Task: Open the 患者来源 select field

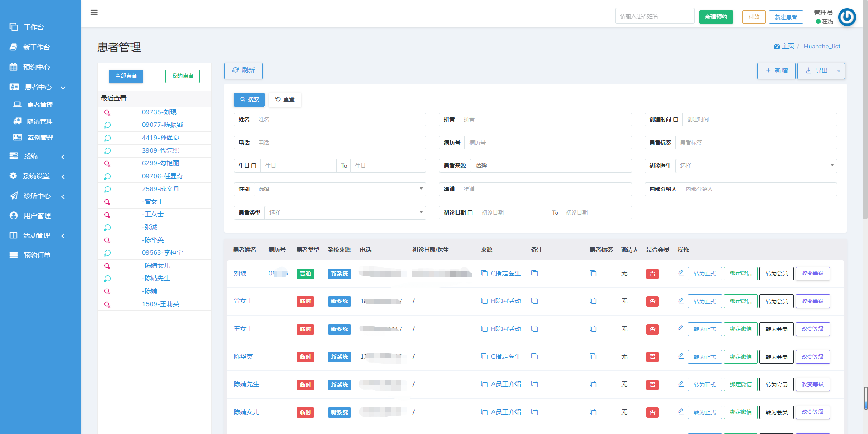Action: click(x=551, y=166)
